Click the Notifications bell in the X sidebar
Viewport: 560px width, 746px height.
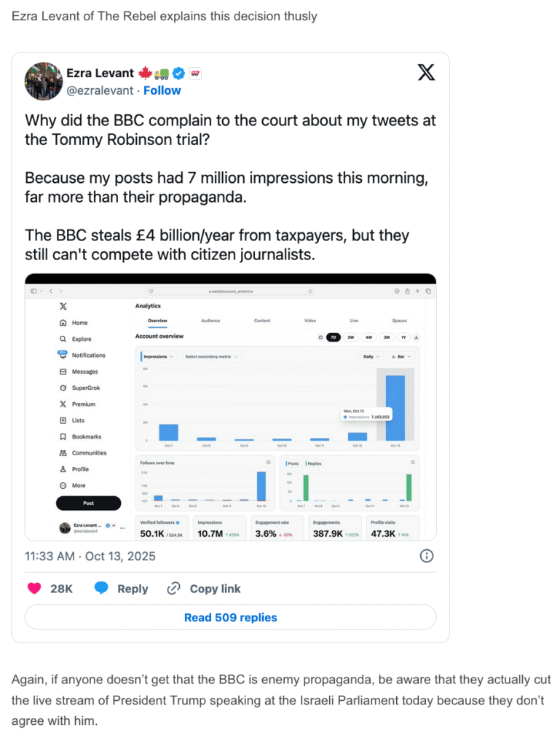point(63,355)
